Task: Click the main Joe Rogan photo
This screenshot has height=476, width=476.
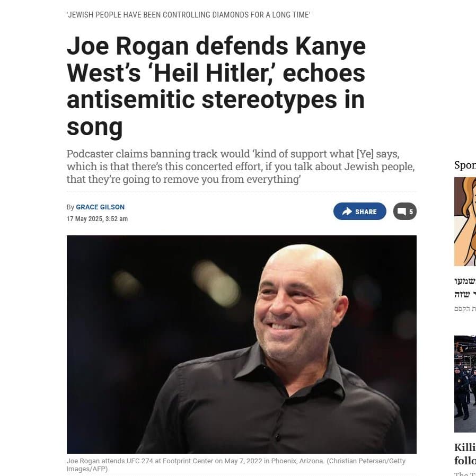Action: pos(241,344)
